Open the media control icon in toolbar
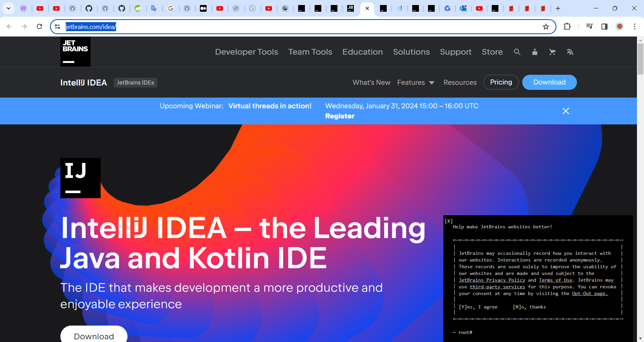Screen dimensions: 644x342 click(589, 26)
